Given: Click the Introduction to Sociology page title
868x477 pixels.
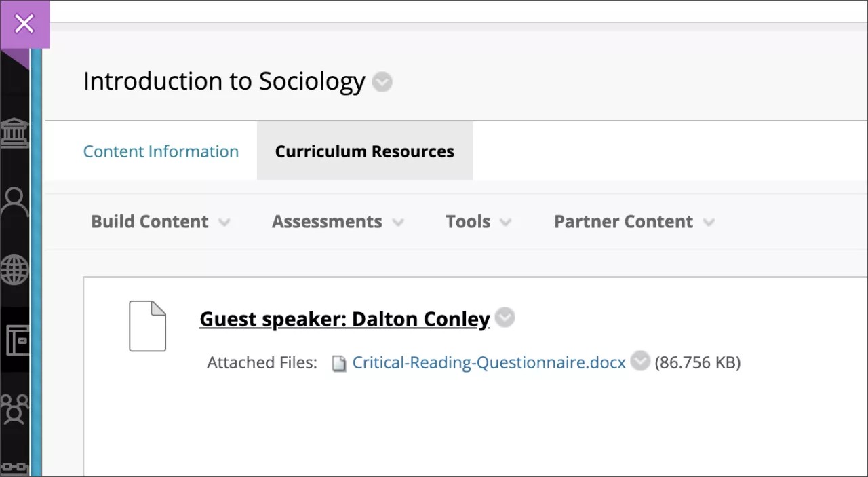Looking at the screenshot, I should click(x=224, y=81).
